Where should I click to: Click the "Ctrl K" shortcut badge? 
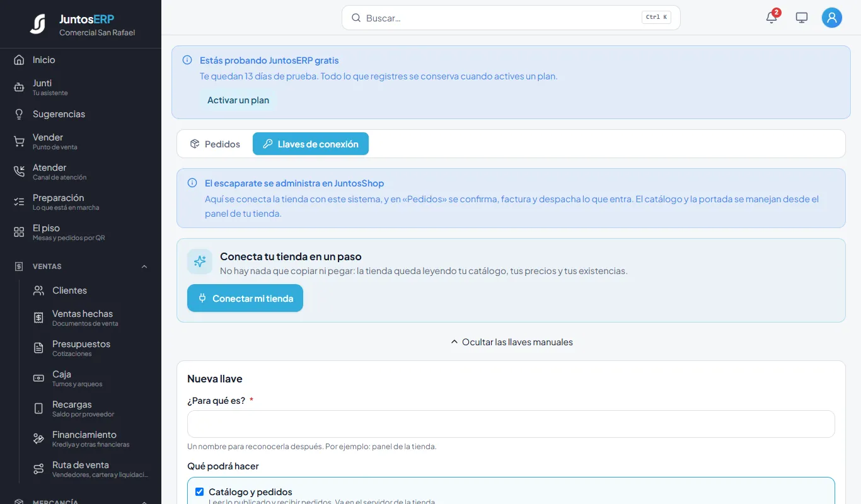(x=656, y=18)
